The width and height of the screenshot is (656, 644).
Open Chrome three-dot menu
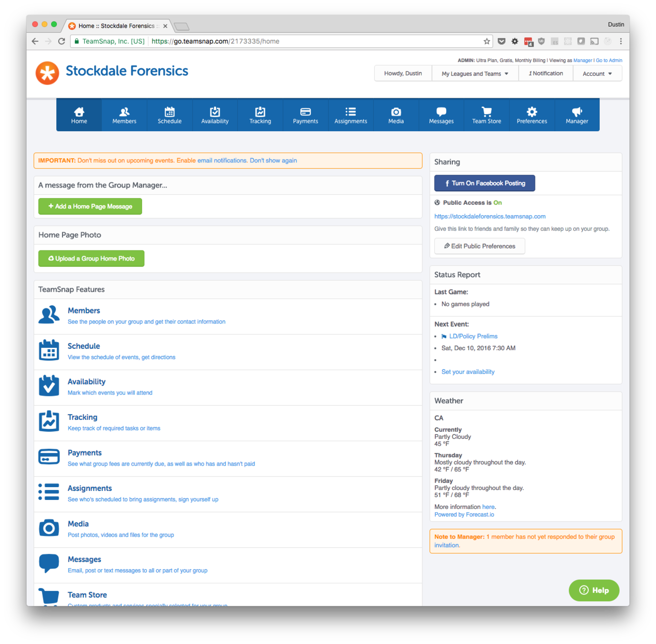pyautogui.click(x=621, y=42)
